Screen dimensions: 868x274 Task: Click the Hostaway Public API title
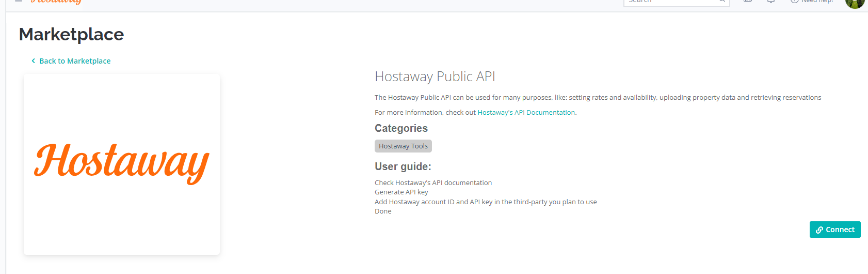point(435,77)
